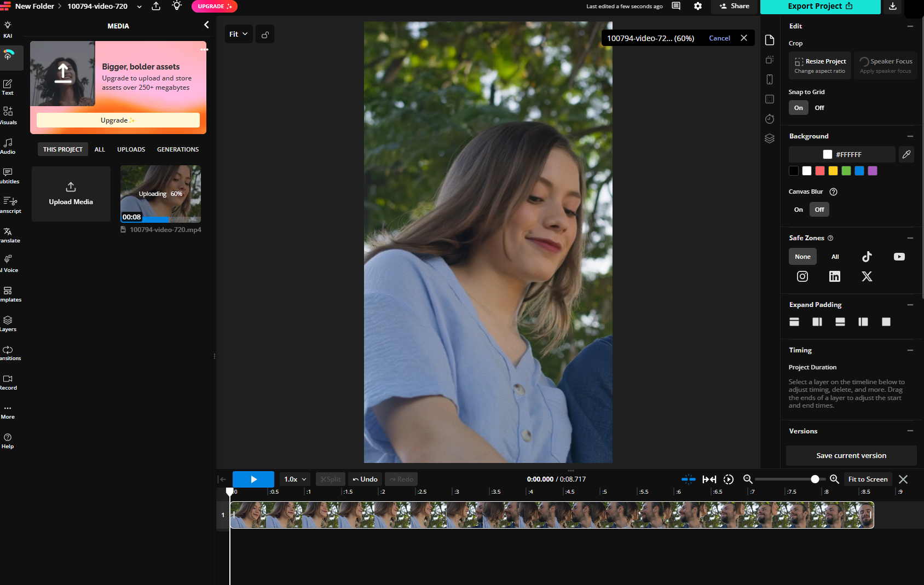
Task: Open the Translate tool in sidebar
Action: point(8,235)
